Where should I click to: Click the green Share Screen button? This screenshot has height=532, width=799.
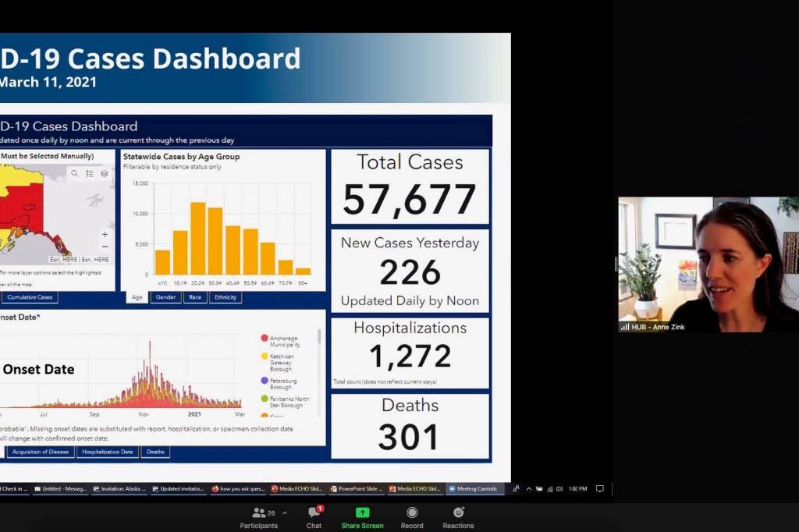tap(362, 515)
